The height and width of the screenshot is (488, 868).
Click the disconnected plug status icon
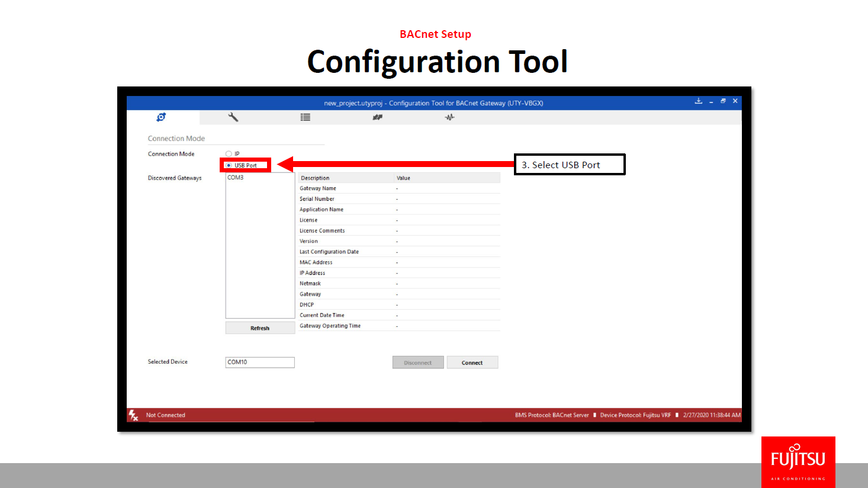pyautogui.click(x=134, y=415)
